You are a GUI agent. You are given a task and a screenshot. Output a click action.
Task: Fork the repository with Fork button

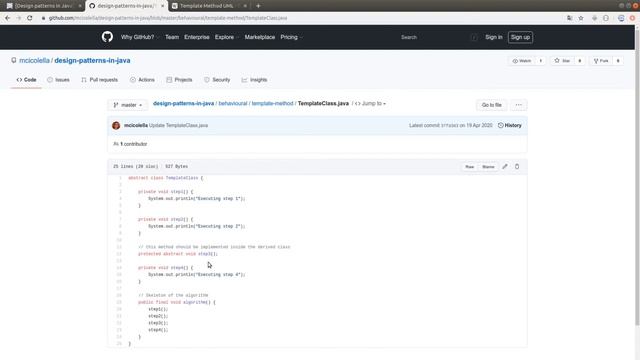(601, 61)
